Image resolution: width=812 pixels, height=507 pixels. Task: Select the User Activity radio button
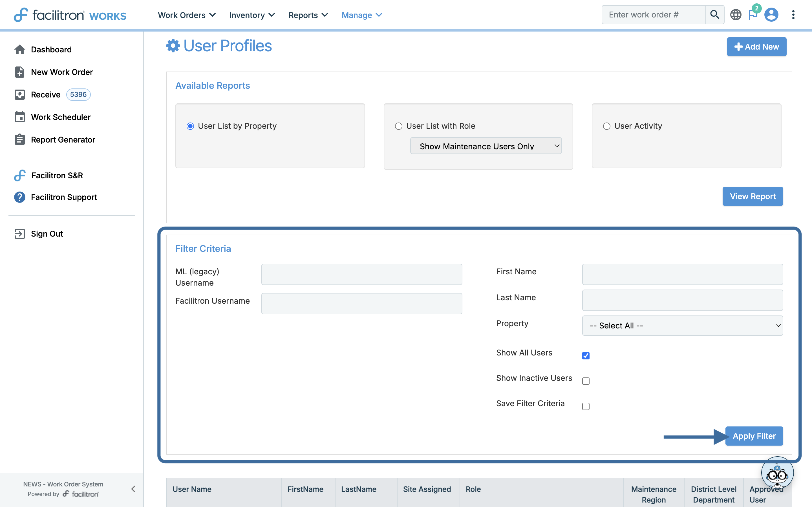tap(606, 126)
